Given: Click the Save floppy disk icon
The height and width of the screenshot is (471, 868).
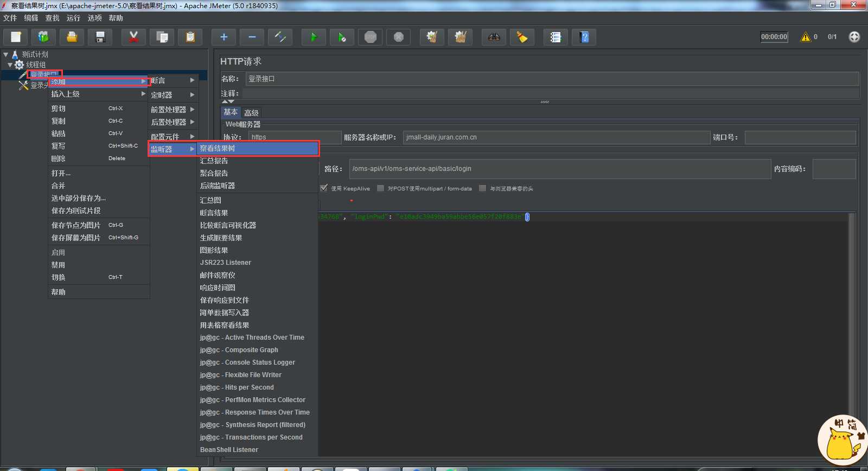Looking at the screenshot, I should click(100, 37).
